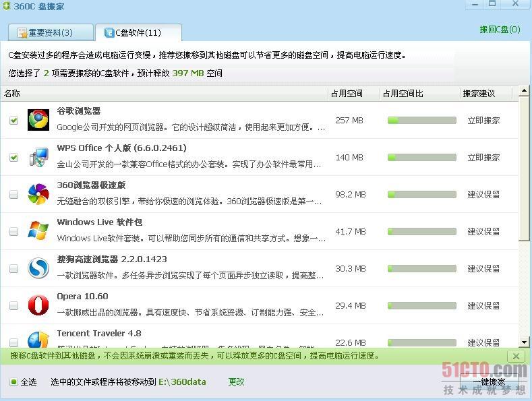
Task: Click the 谷歌浏览器 space usage bar
Action: click(x=422, y=120)
